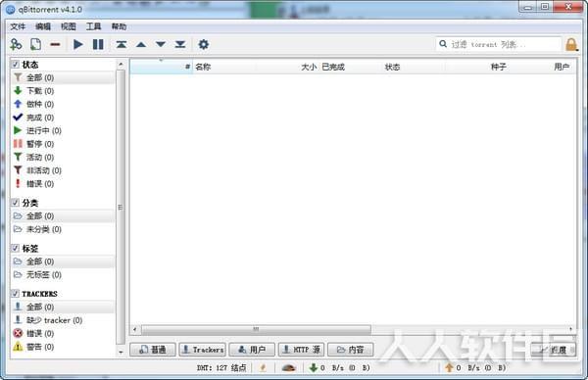Switch to the 普通 tab
This screenshot has height=380, width=588.
153,350
